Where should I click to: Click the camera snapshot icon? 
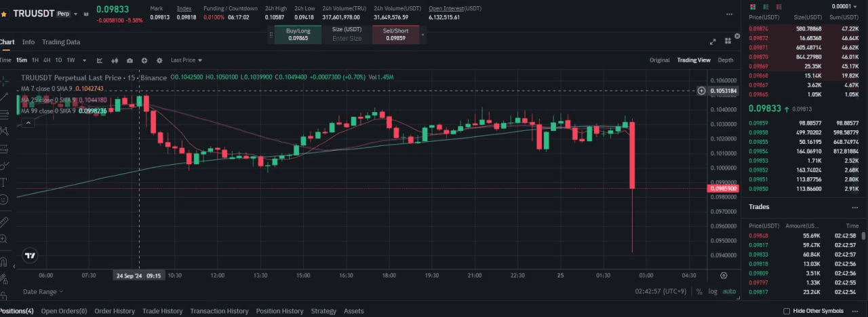(130, 60)
